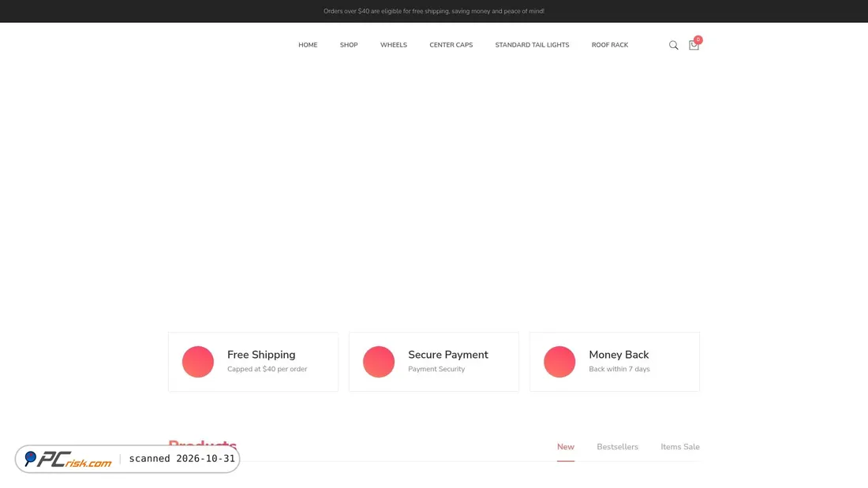Open STANDARD TAIL LIGHTS menu item
The height and width of the screenshot is (488, 868).
[x=532, y=45]
